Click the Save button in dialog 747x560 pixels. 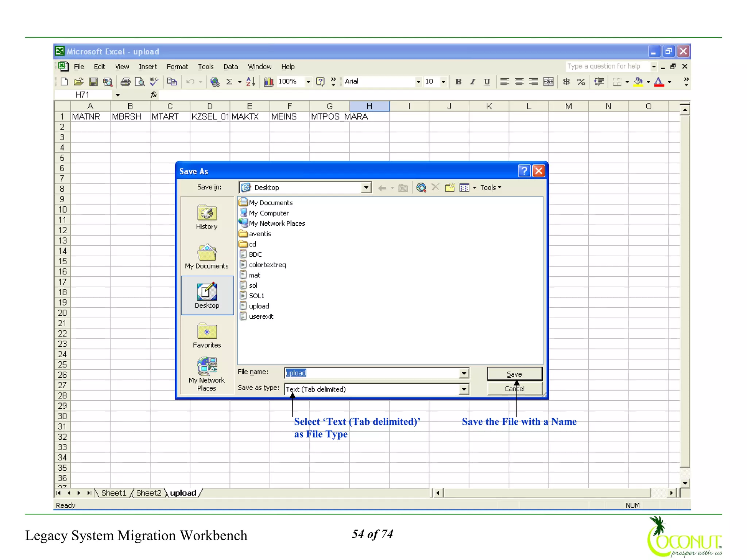515,374
